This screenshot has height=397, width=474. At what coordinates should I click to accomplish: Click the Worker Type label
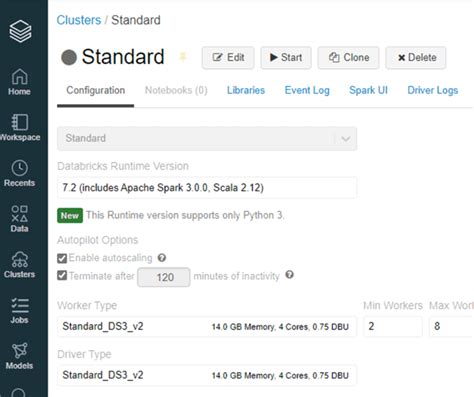coord(87,305)
